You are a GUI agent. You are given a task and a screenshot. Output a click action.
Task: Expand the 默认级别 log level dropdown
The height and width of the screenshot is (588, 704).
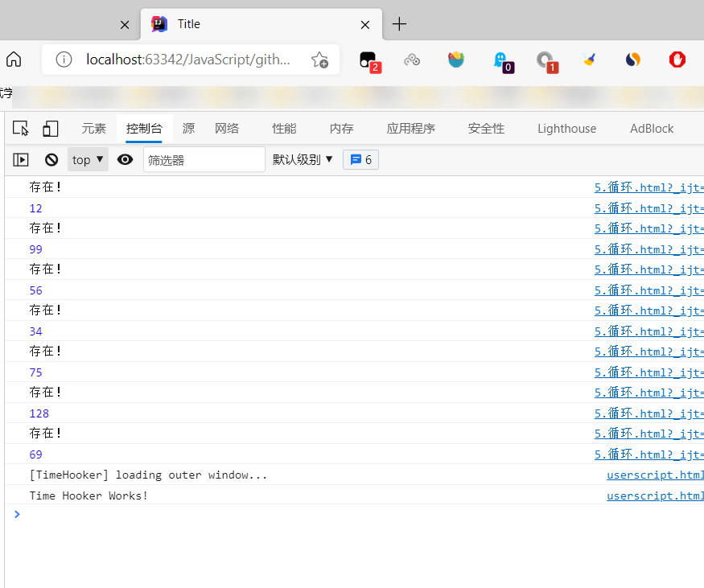point(303,160)
